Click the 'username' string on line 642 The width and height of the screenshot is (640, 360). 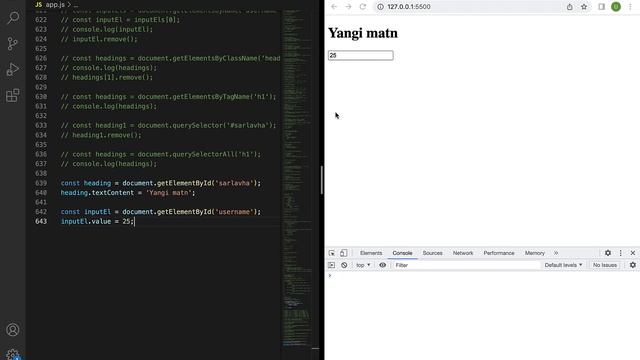coord(234,212)
